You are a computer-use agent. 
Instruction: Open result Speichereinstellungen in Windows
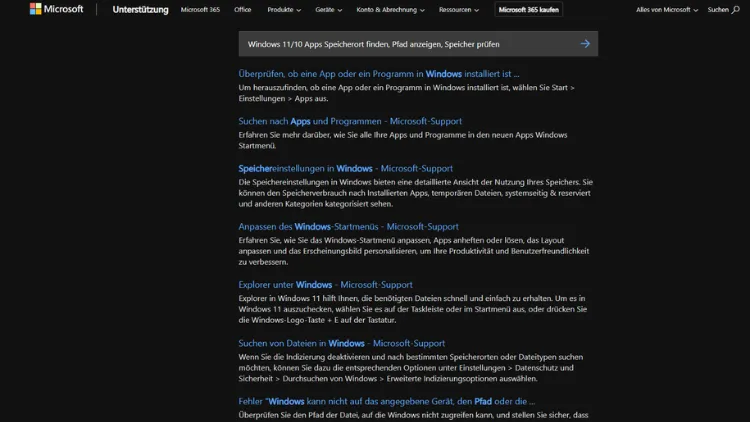click(345, 168)
